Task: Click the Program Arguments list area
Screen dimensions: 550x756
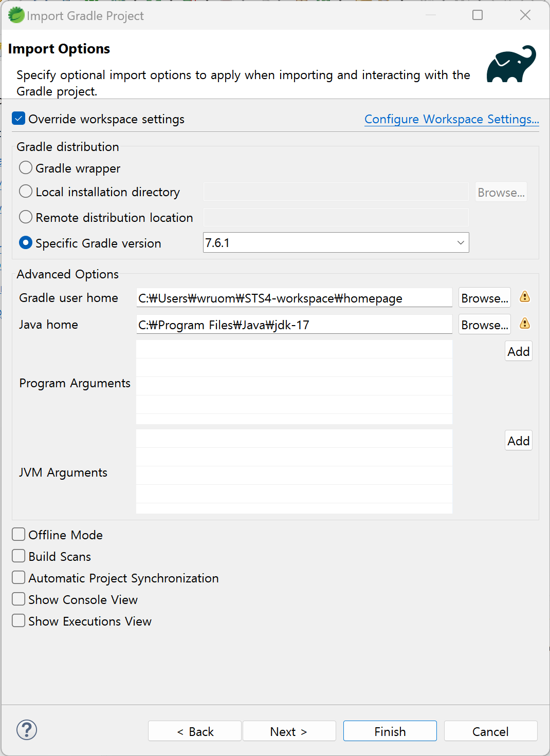Action: [x=294, y=382]
